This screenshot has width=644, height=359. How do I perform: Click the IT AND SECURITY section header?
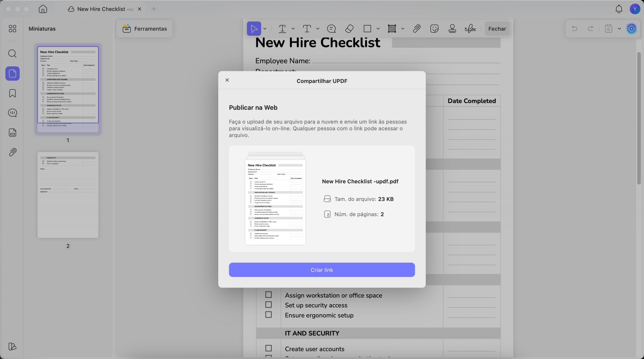point(312,333)
